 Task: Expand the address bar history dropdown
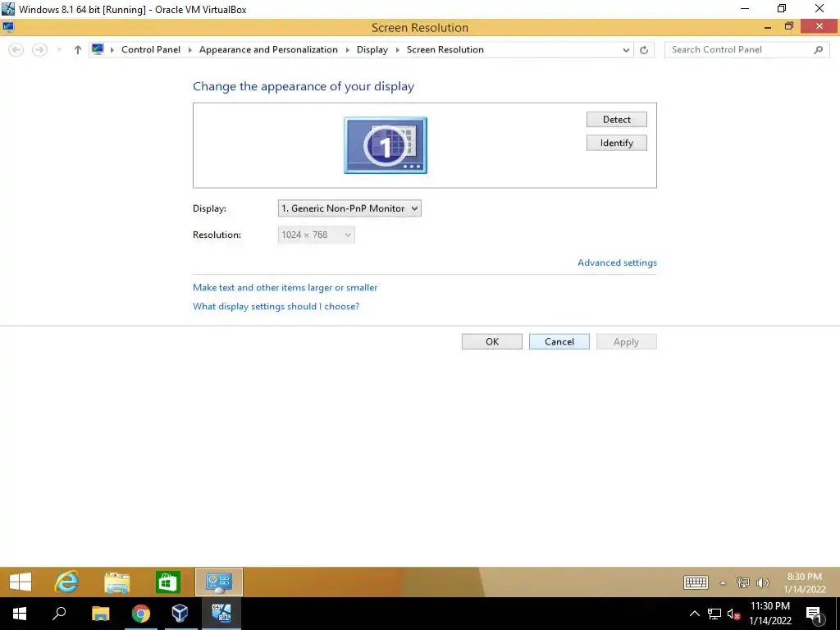[626, 50]
